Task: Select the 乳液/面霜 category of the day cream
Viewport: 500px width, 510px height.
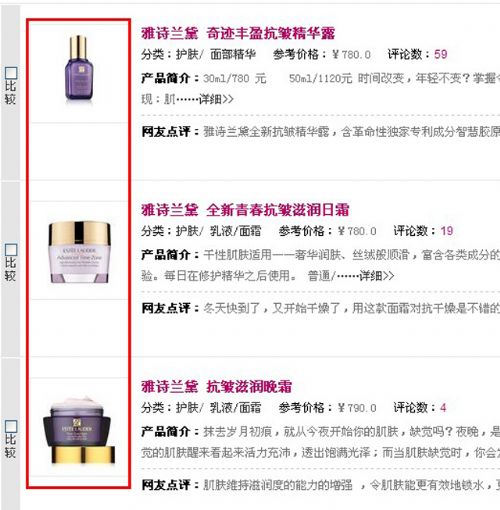Action: pos(235,231)
